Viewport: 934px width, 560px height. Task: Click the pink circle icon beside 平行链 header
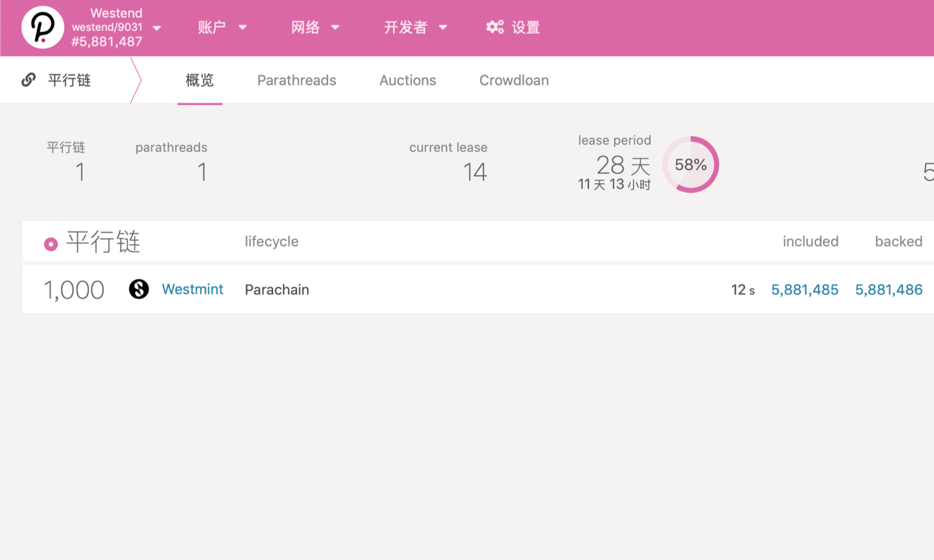click(51, 244)
